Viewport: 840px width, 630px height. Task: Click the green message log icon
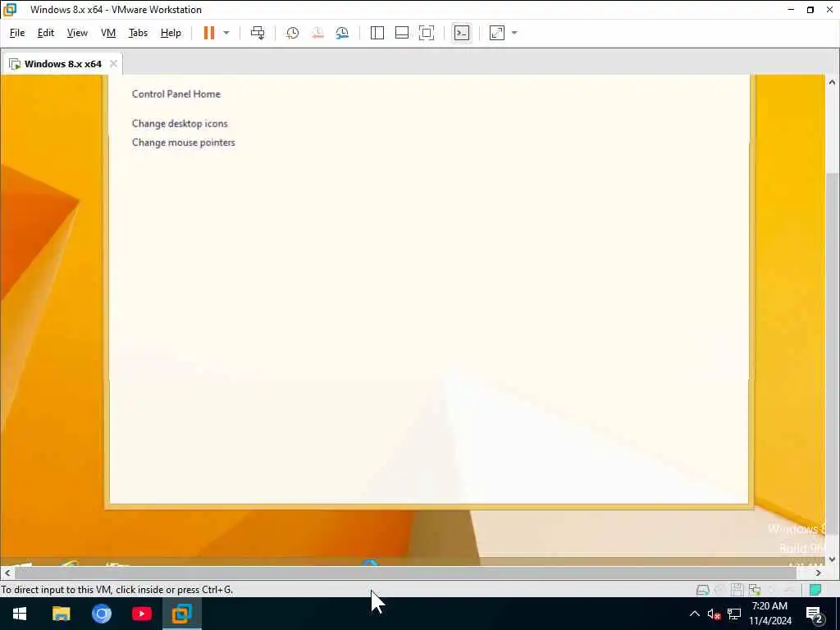coord(815,590)
